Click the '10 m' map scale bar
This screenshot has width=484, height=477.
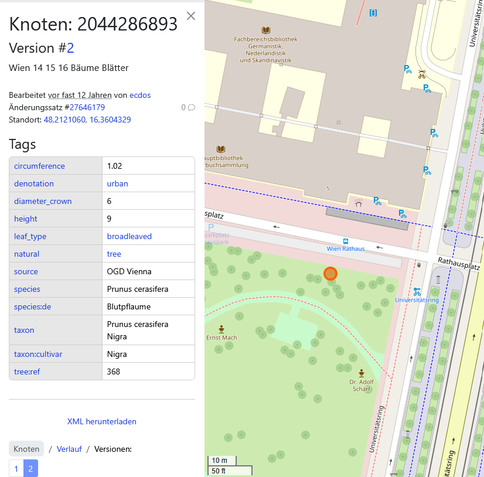222,460
